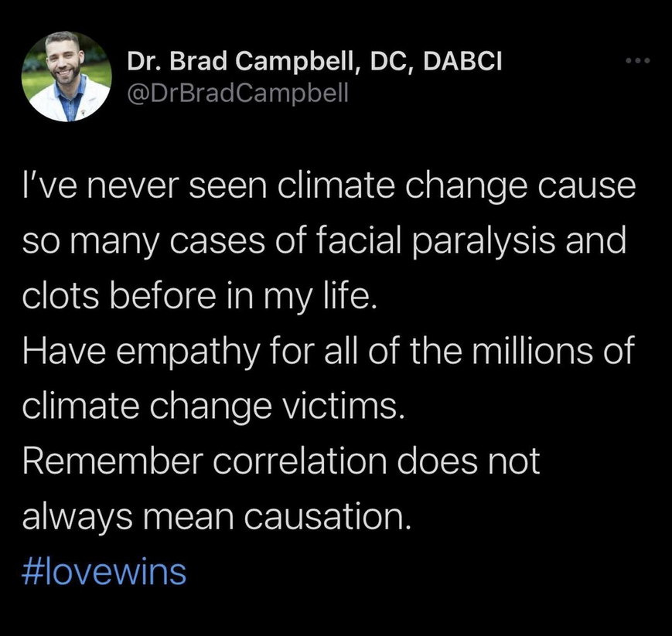Open the @DrBradCampbell handle
Image resolution: width=672 pixels, height=636 pixels.
click(238, 94)
